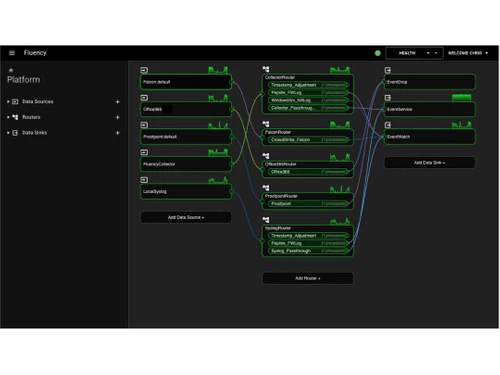Expand the Data Sources tree arrow

[8, 102]
